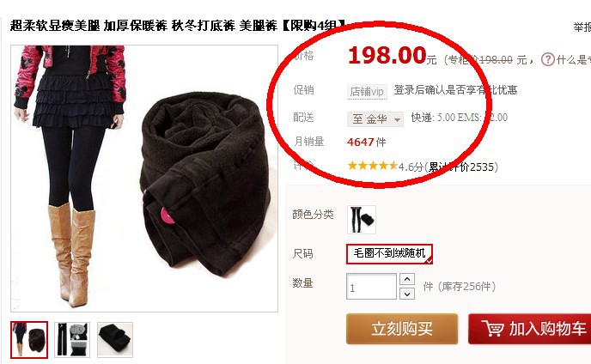
Task: Click the 举报 report link
Action: [582, 27]
